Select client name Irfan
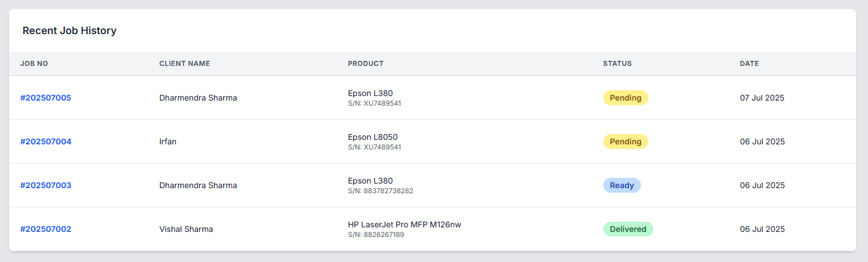 tap(168, 142)
